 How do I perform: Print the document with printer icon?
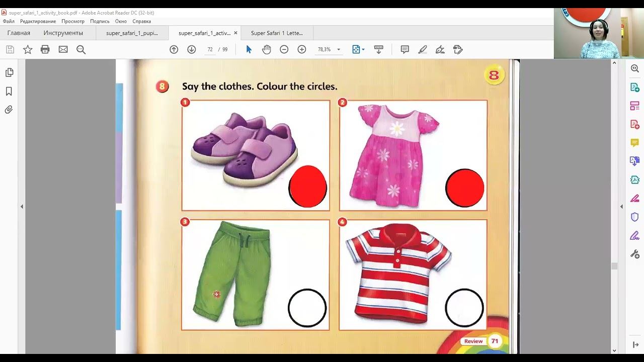click(x=45, y=49)
